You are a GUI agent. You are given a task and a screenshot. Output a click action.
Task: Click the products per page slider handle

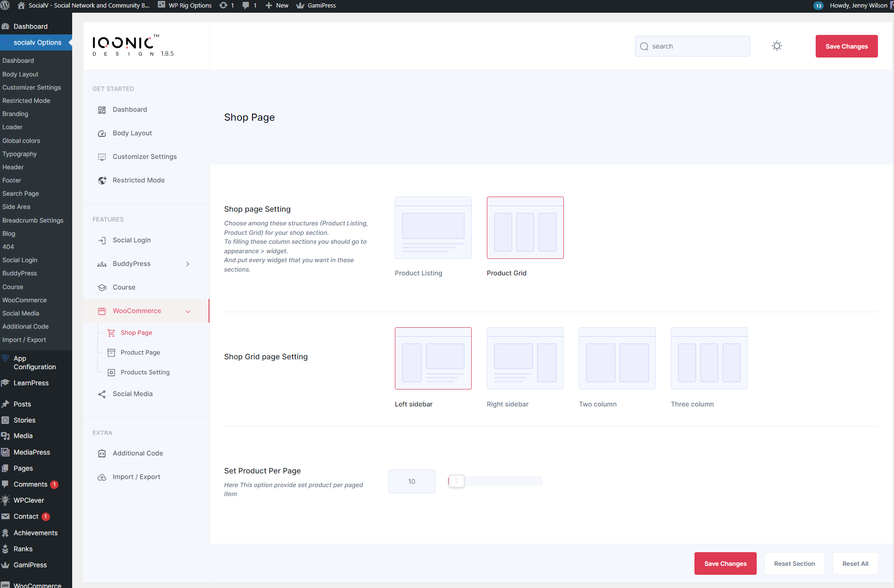(456, 481)
